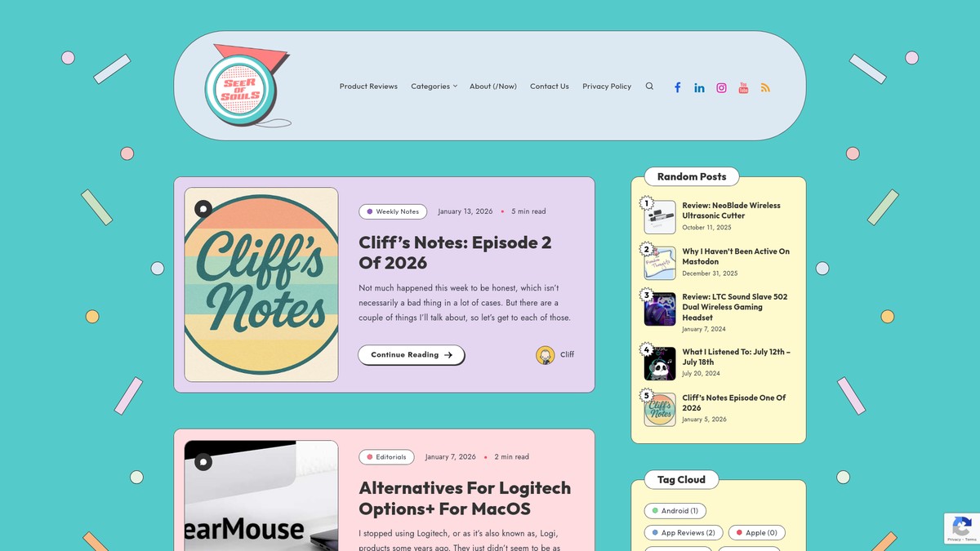Open Cliff's Notes Episode One Of 2026 link
This screenshot has height=551, width=980.
733,402
